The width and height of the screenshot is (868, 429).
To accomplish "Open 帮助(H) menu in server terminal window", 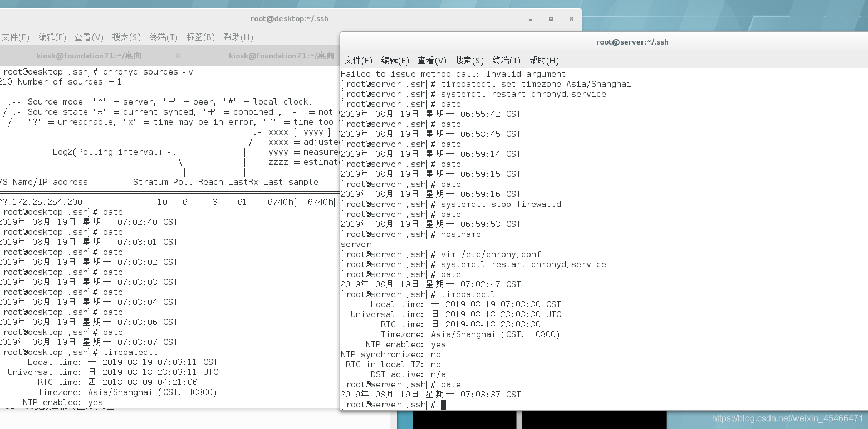I will point(544,60).
